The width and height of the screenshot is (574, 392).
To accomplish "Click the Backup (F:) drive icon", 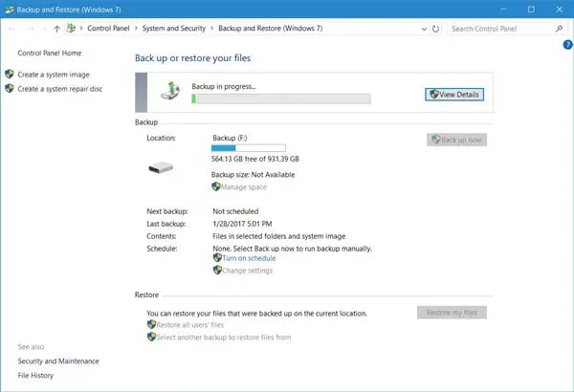I will pyautogui.click(x=162, y=166).
